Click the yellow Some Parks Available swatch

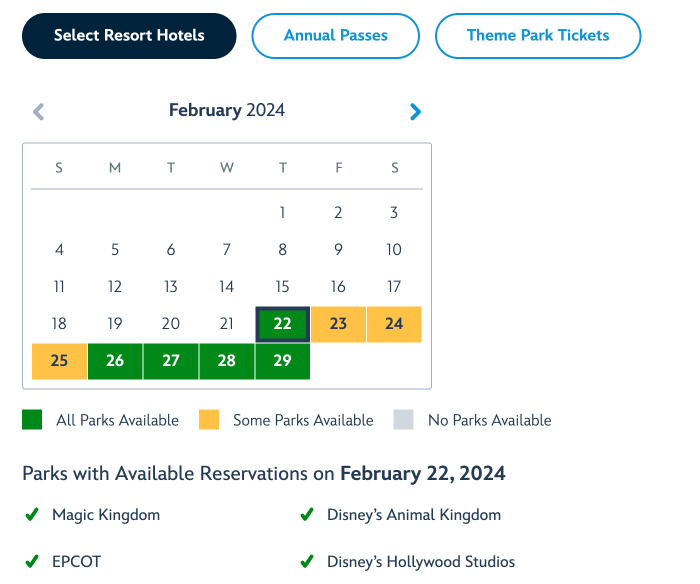(x=209, y=420)
